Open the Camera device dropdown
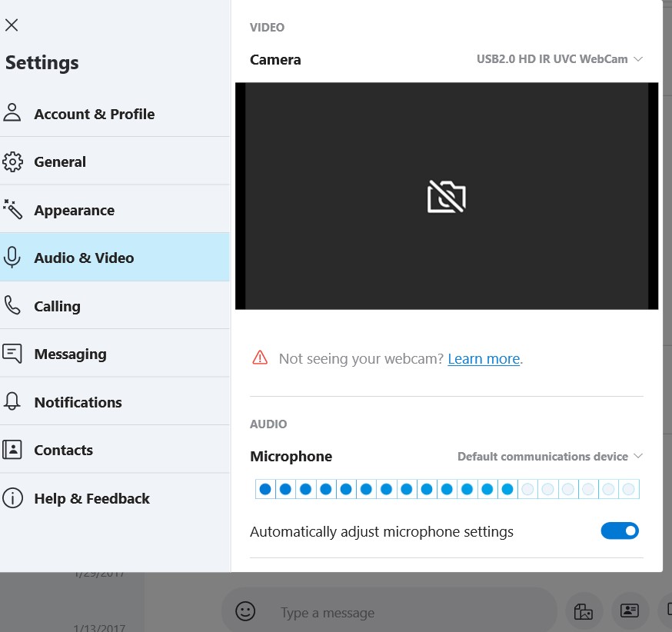672x632 pixels. click(560, 59)
